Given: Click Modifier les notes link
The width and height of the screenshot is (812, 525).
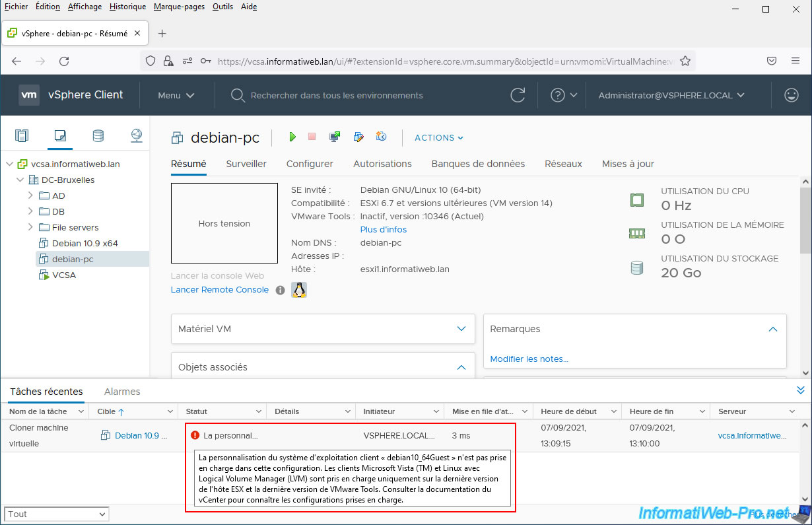Looking at the screenshot, I should click(529, 359).
